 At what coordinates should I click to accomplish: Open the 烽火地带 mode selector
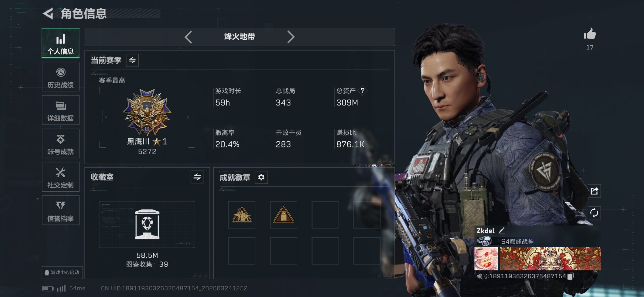[240, 37]
